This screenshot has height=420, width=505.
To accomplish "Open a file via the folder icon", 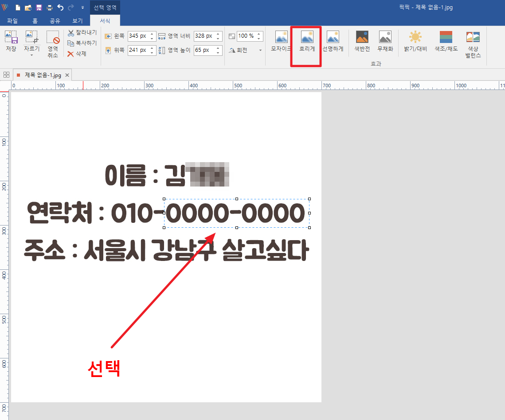I will 28,8.
